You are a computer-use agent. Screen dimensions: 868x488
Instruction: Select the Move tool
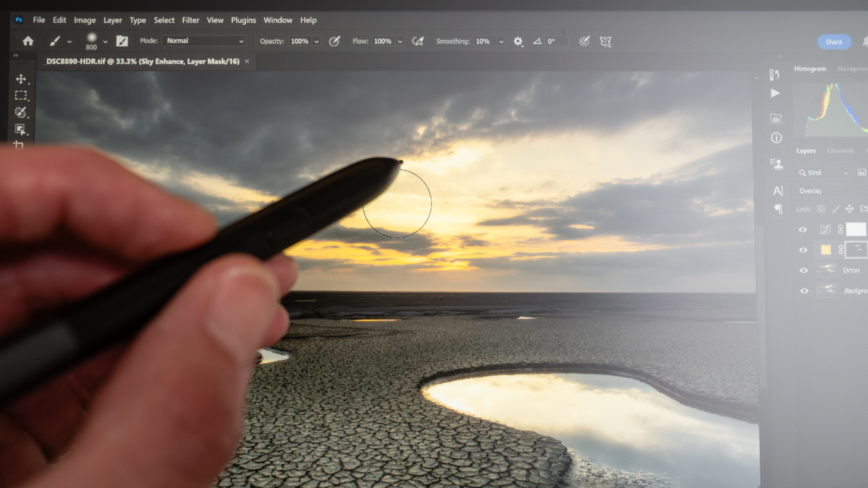pyautogui.click(x=21, y=79)
